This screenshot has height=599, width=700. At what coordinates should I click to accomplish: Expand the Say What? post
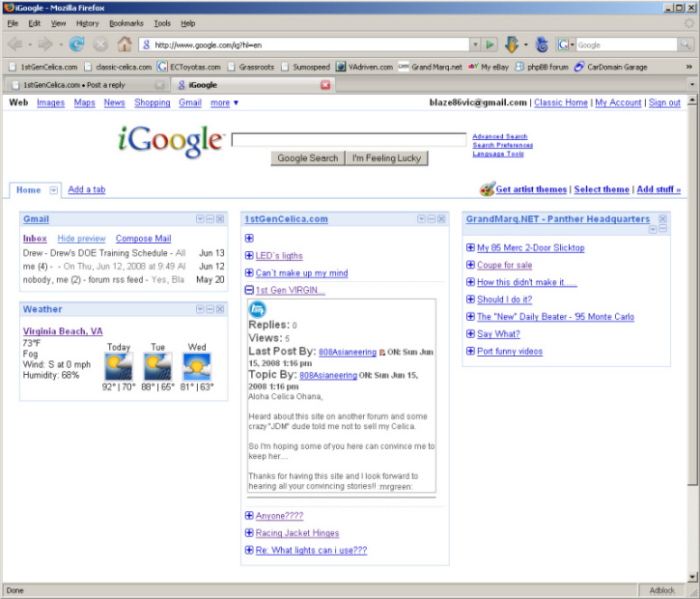click(470, 333)
